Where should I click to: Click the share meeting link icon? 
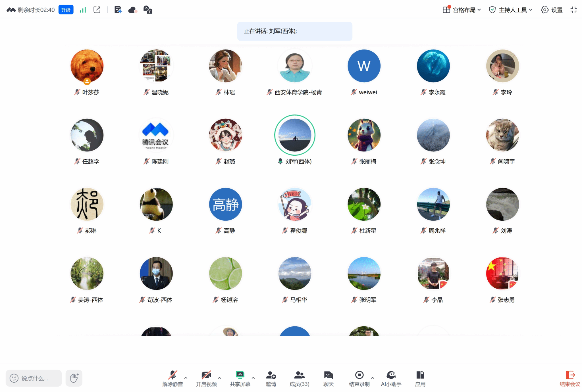pos(97,10)
